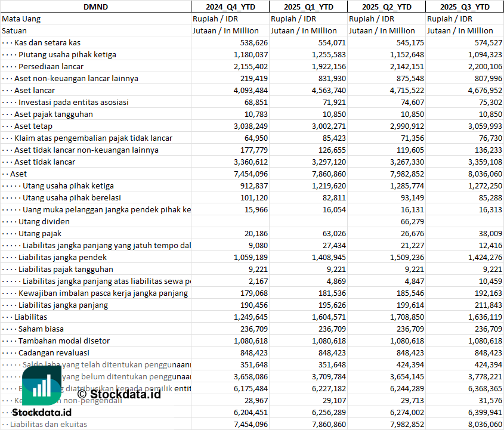Select the DMND header cell
504x430 pixels.
pyautogui.click(x=95, y=7)
